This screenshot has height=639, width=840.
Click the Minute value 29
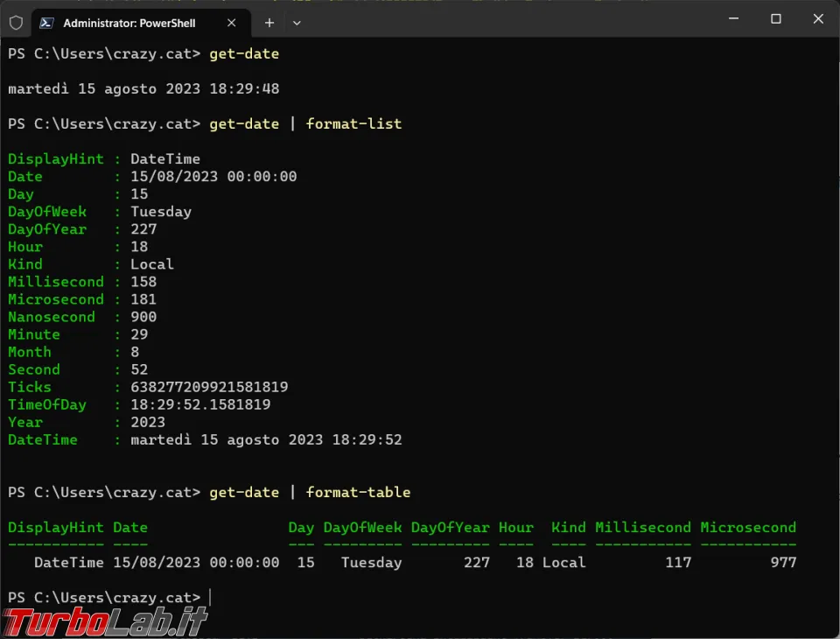click(139, 334)
